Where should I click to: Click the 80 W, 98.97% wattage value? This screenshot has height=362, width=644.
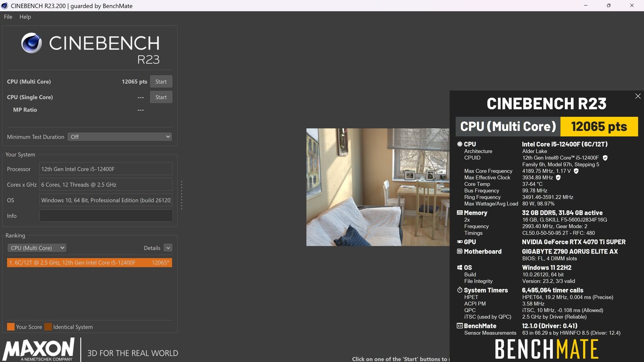[538, 204]
